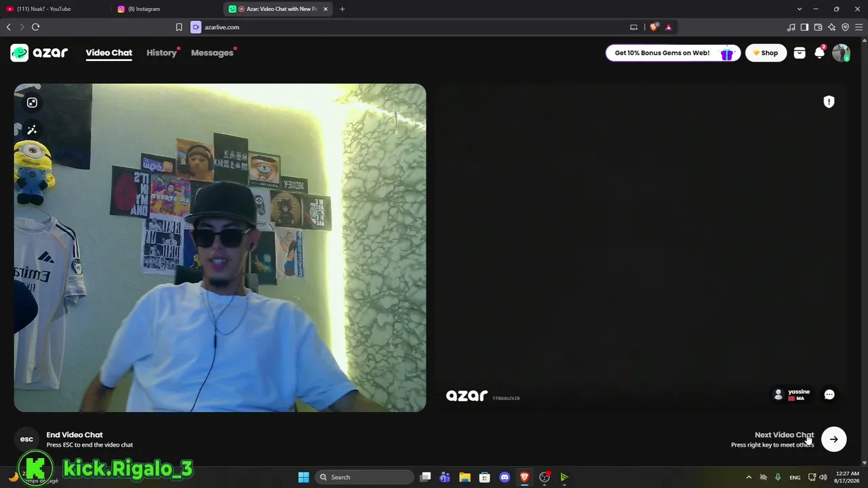Viewport: 868px width, 488px height.
Task: Expand the tab search dropdown
Action: click(800, 9)
